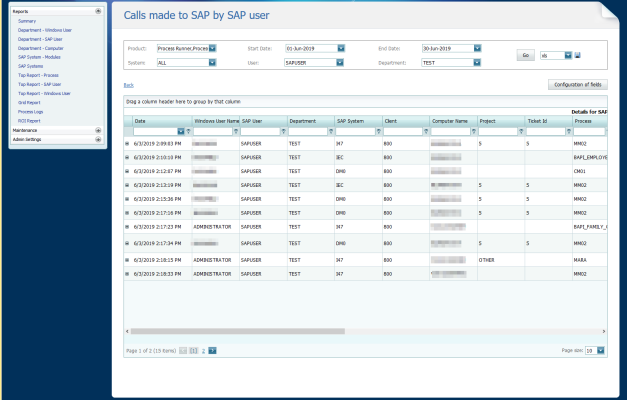Click the Computer Name column filter icon
This screenshot has width=627, height=400.
coord(473,131)
